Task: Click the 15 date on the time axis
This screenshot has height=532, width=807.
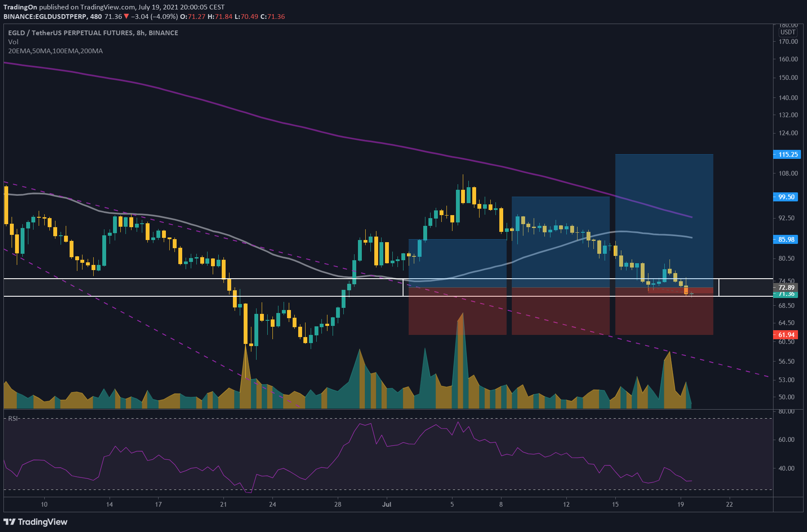Action: [x=615, y=504]
